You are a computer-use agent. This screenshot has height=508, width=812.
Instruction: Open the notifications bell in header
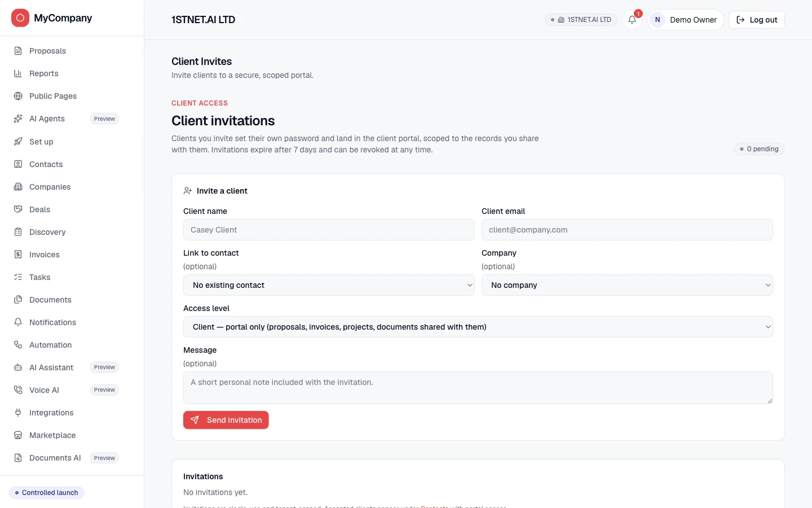(x=632, y=20)
